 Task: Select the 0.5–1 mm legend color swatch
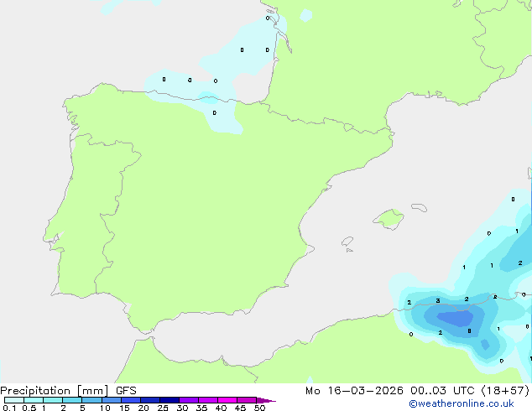(x=34, y=400)
